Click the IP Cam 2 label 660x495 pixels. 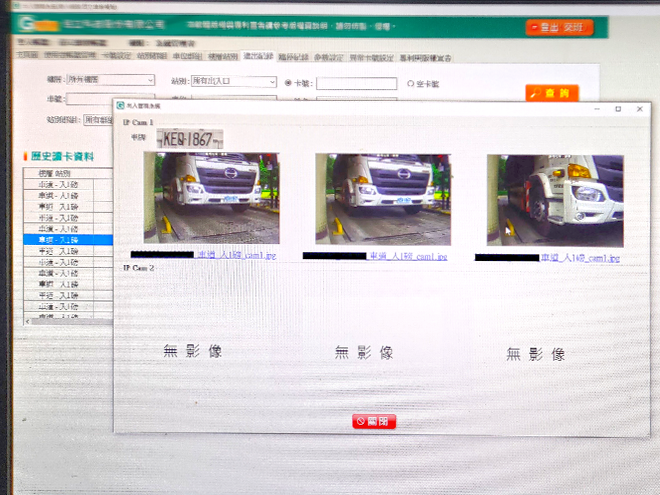pos(138,268)
